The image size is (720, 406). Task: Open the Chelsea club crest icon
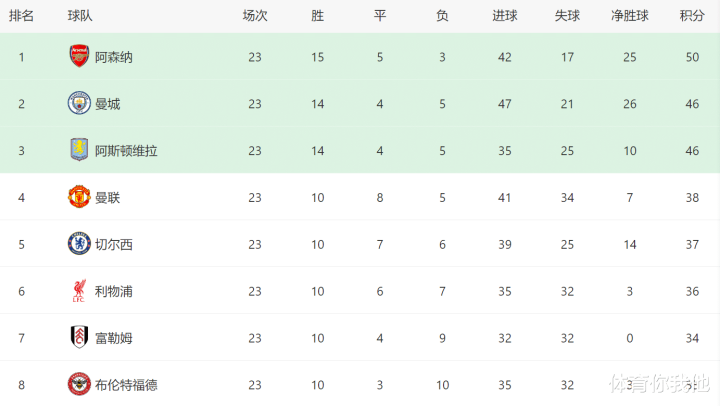79,244
